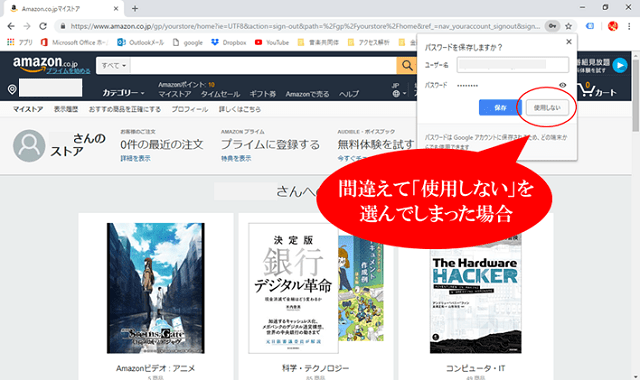
Task: Click the blue extension icon in the toolbar
Action: point(590,26)
